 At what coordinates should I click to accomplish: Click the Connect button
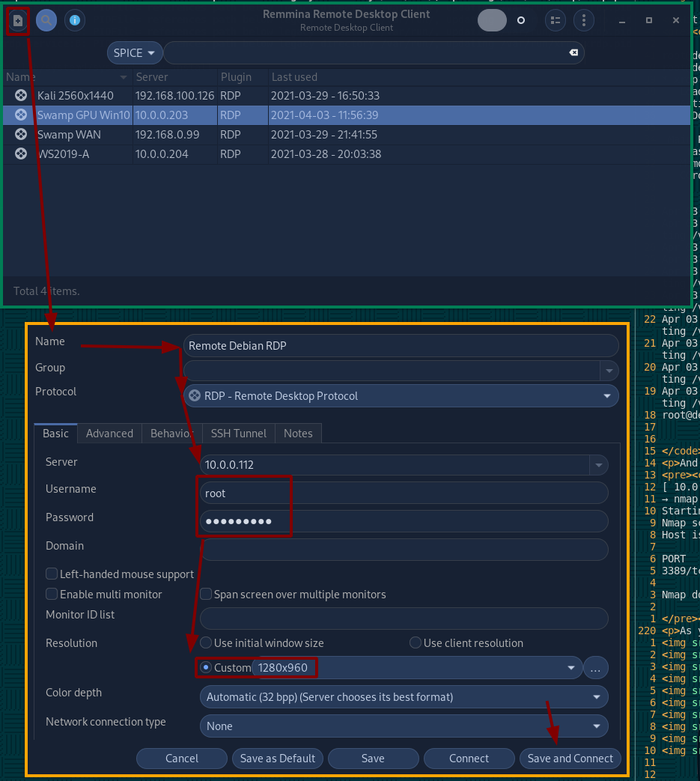tap(469, 759)
